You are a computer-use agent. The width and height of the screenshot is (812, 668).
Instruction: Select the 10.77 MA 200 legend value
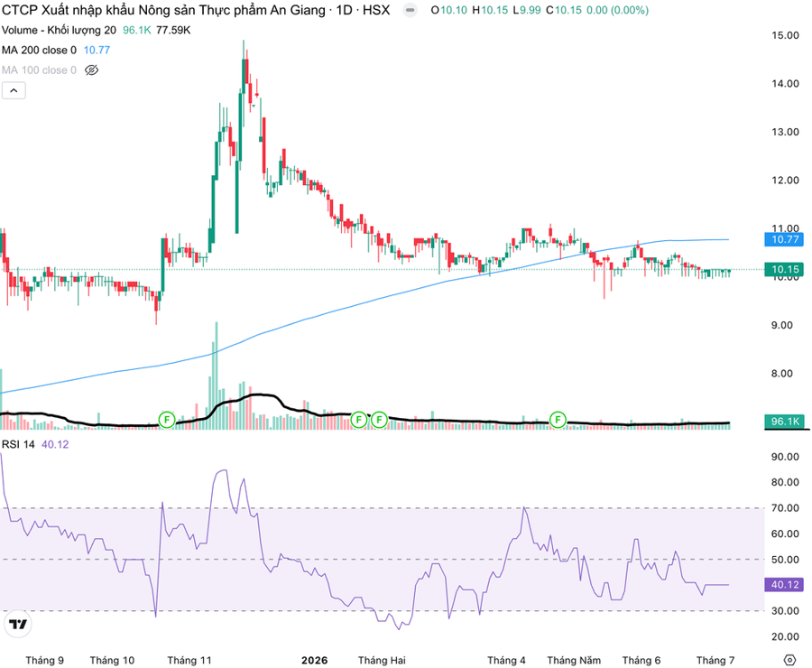coord(97,50)
